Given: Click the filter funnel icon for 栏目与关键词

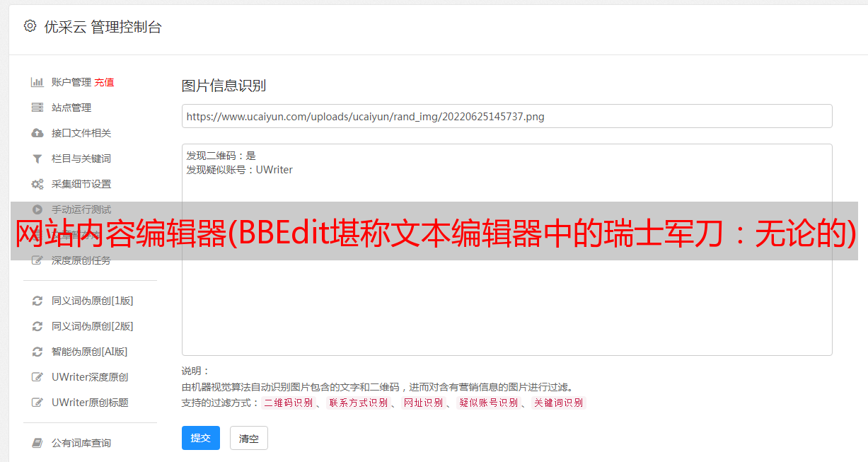Looking at the screenshot, I should point(37,158).
